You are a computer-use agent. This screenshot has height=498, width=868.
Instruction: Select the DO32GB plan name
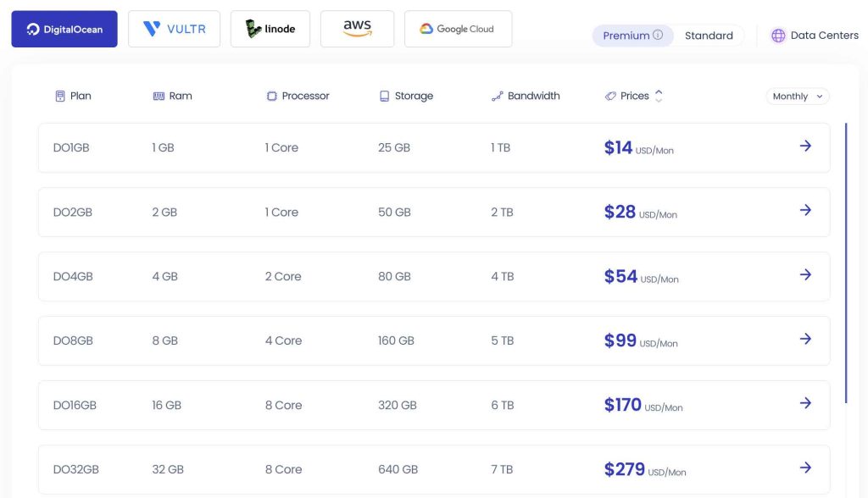click(75, 469)
